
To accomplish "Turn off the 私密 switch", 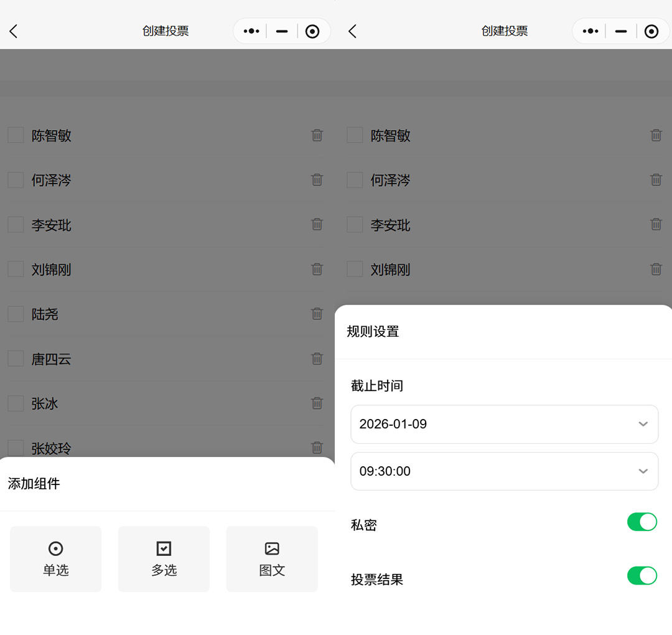I will coord(642,522).
